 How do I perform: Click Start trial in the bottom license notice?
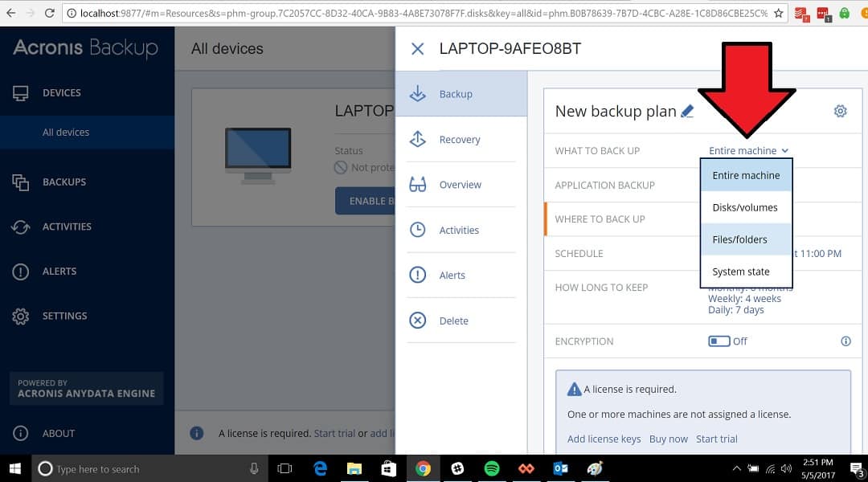(334, 433)
